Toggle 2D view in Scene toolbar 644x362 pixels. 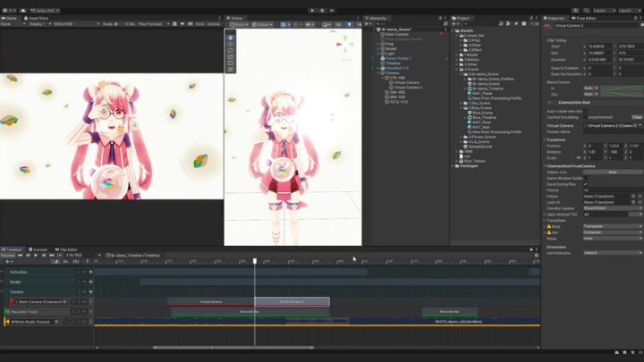click(x=338, y=25)
